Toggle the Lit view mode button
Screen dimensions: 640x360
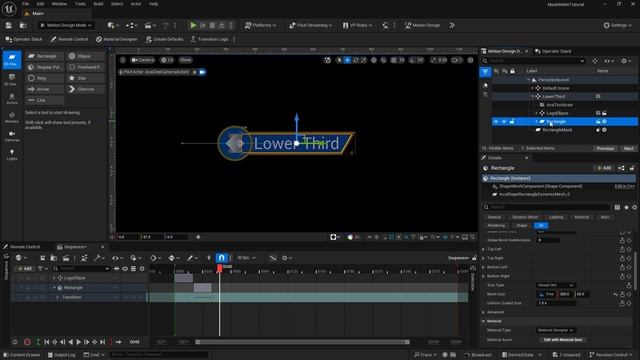tap(167, 60)
